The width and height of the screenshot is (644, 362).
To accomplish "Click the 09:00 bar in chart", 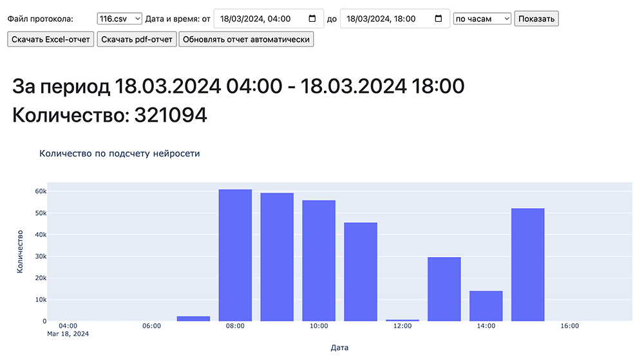I will (277, 257).
